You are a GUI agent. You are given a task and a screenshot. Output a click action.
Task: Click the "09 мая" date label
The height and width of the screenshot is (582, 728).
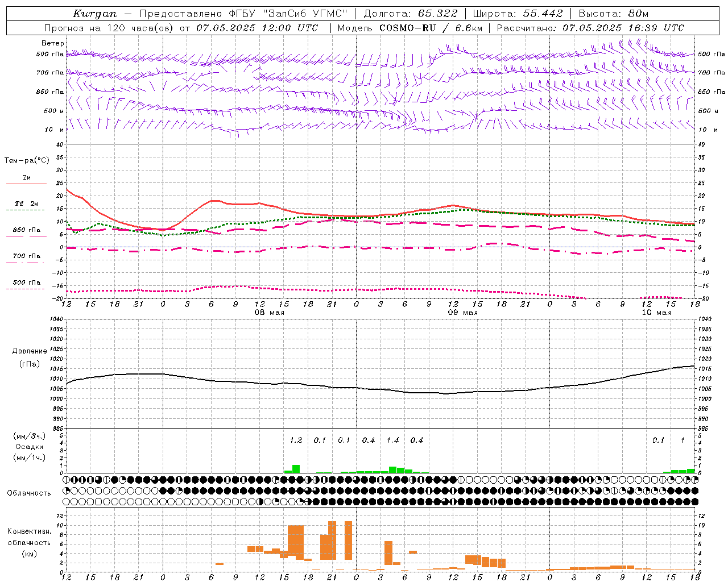click(x=463, y=313)
